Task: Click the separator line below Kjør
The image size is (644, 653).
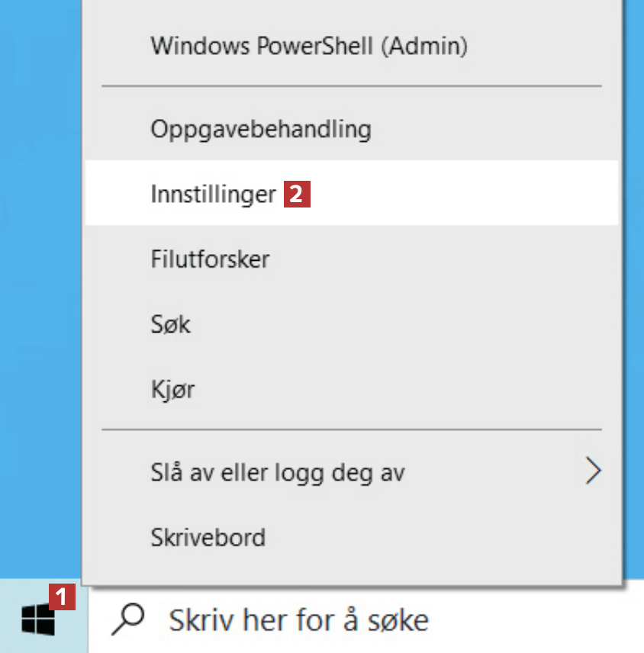Action: 351,430
